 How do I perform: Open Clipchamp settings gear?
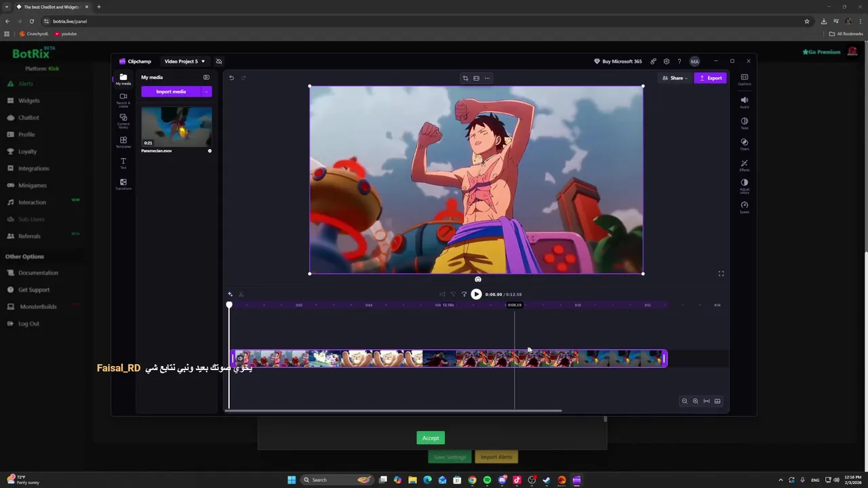click(667, 62)
